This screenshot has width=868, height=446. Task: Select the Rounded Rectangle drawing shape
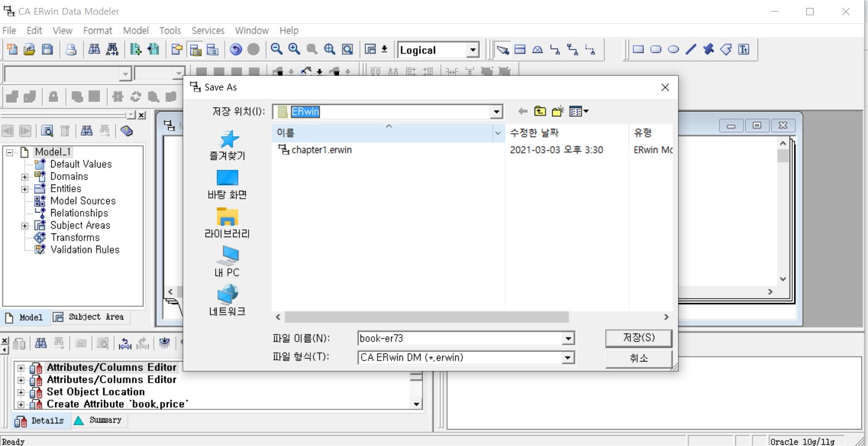(x=656, y=49)
